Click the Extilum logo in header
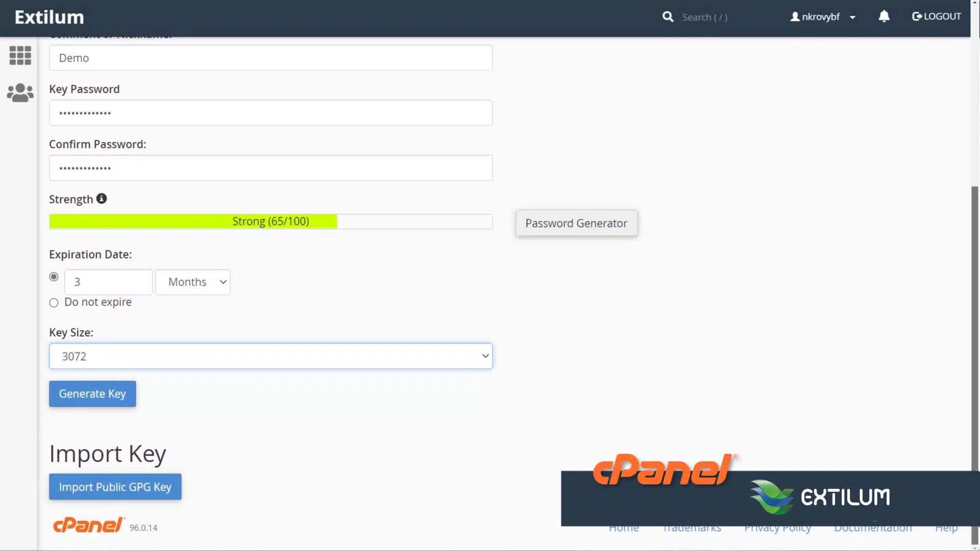 [x=50, y=17]
